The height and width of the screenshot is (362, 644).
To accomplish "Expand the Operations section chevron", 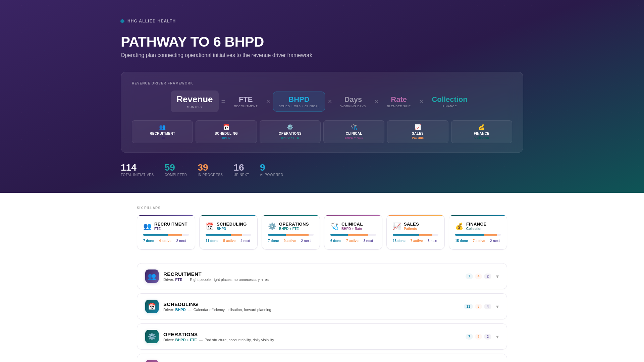I will 497,337.
